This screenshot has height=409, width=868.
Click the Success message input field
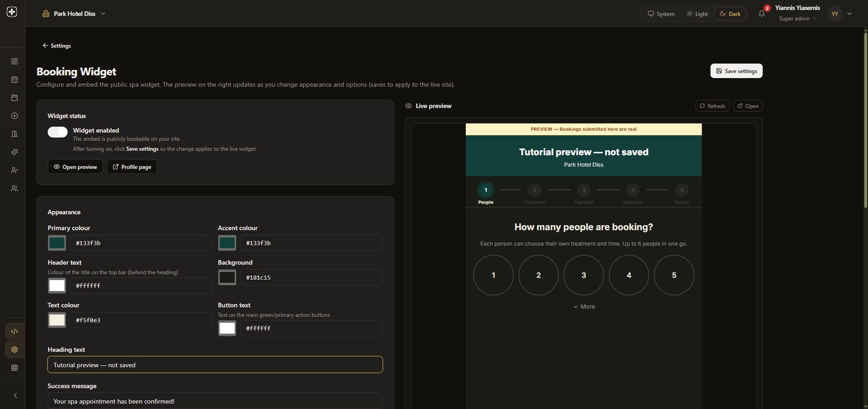pyautogui.click(x=215, y=401)
